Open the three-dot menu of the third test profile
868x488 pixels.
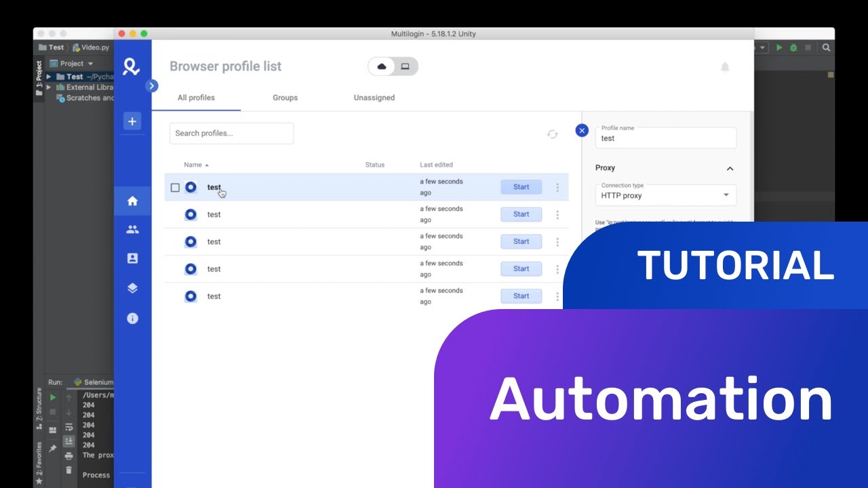click(x=557, y=242)
